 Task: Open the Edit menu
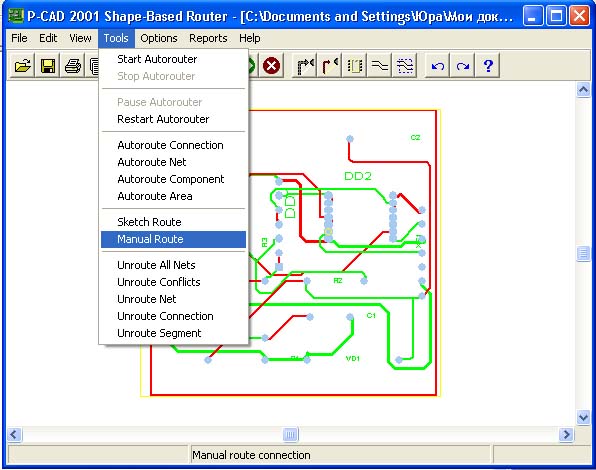tap(48, 38)
